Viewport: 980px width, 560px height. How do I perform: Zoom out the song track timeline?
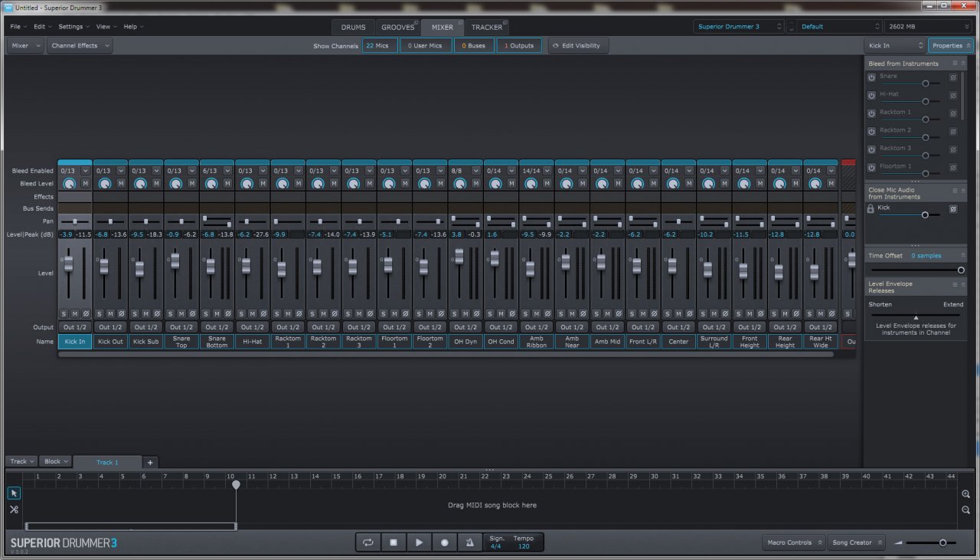click(x=966, y=509)
